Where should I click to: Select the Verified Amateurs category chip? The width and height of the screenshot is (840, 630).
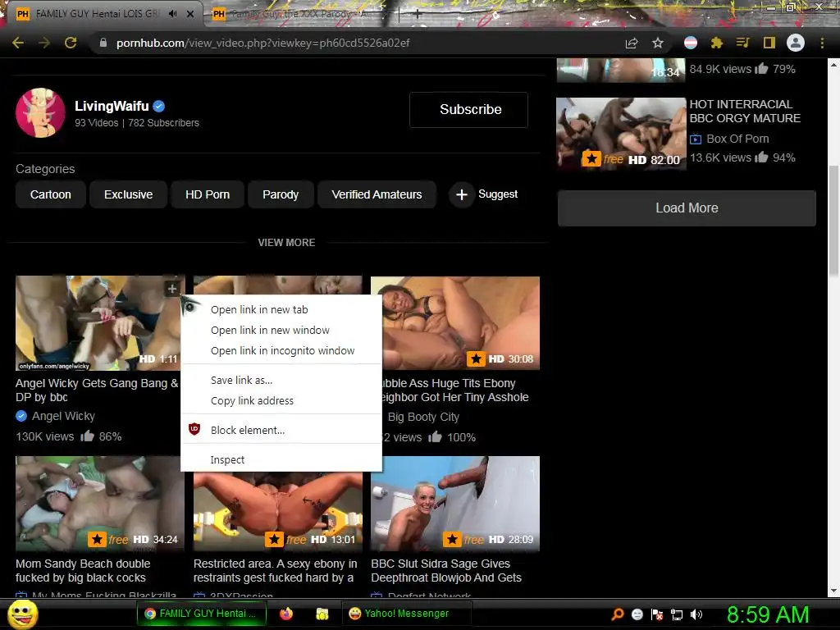click(377, 194)
